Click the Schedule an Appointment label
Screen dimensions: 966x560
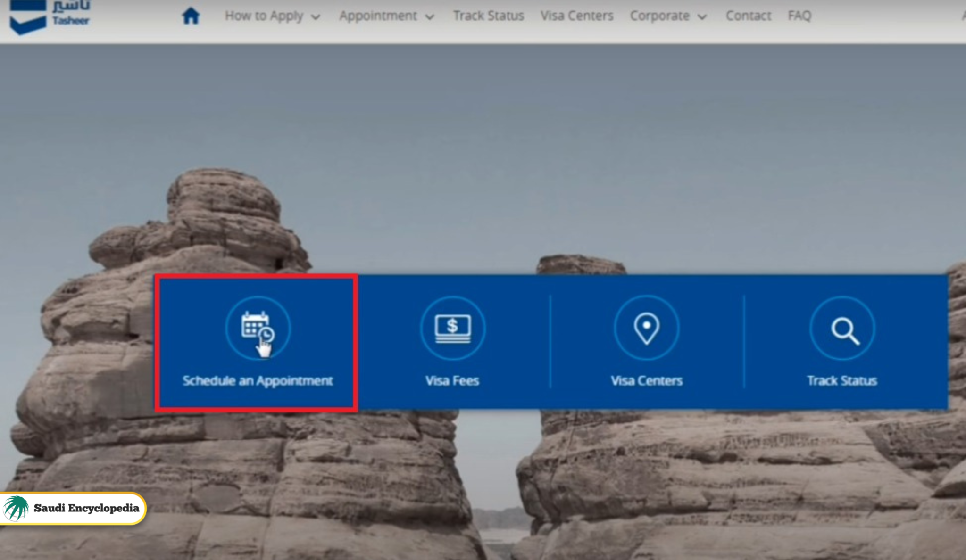tap(258, 380)
